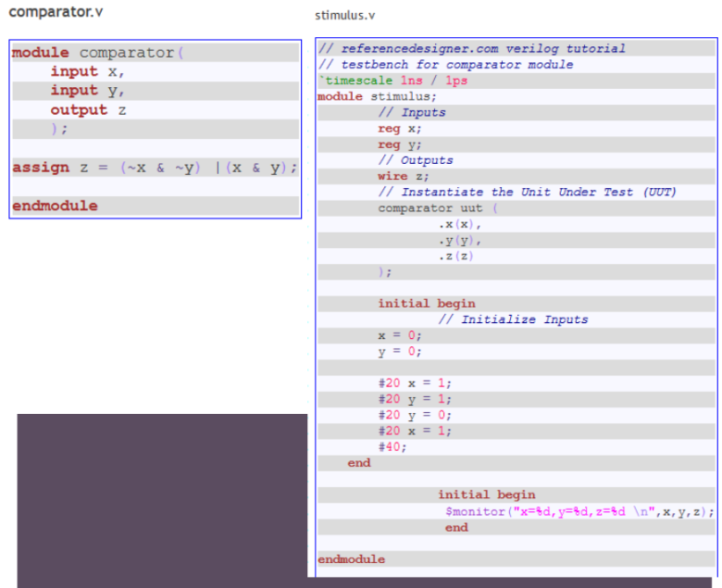Click the `timescale 1ns / 1ps line
Image resolution: width=722 pixels, height=588 pixels.
392,81
